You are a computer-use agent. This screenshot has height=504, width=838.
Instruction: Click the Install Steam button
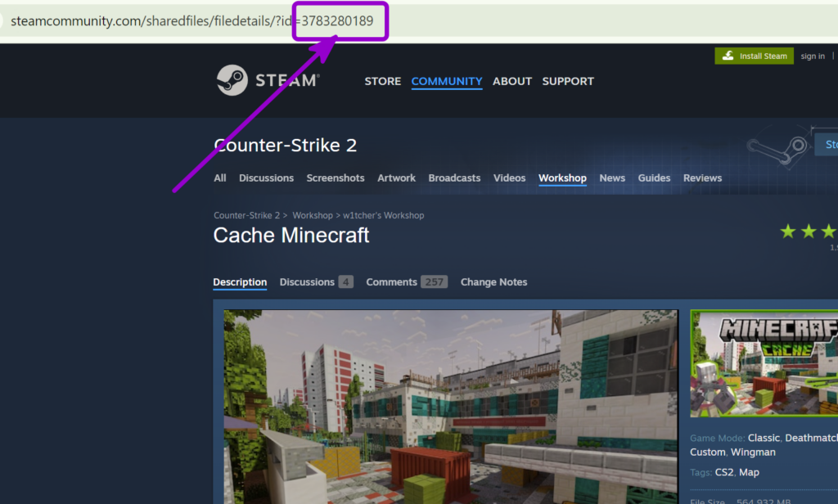coord(754,56)
